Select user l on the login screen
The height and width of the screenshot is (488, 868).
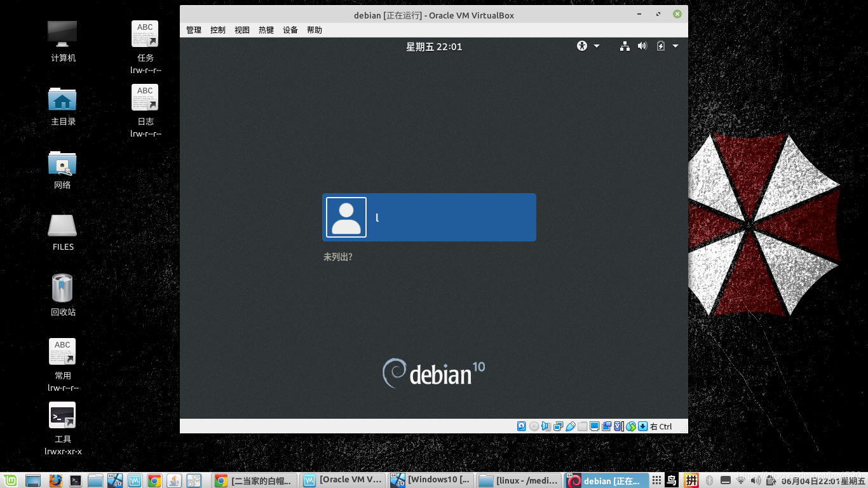pyautogui.click(x=429, y=217)
